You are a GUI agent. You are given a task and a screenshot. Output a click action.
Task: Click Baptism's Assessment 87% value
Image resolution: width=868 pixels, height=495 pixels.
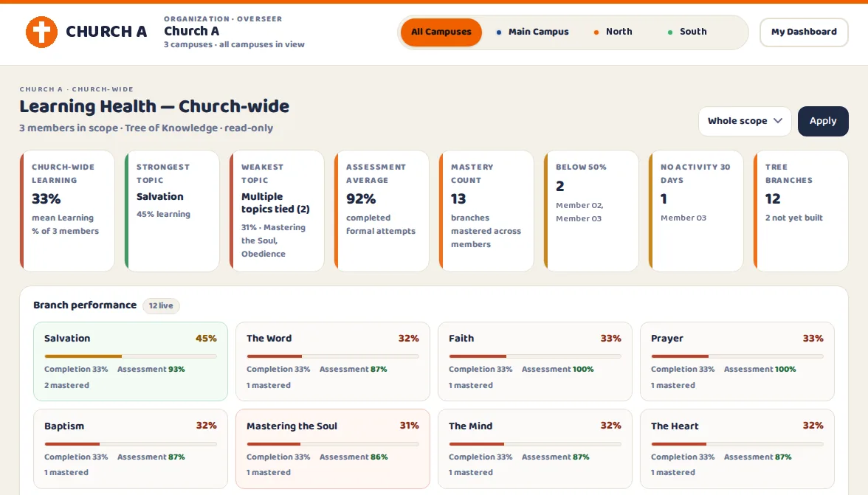tap(176, 457)
